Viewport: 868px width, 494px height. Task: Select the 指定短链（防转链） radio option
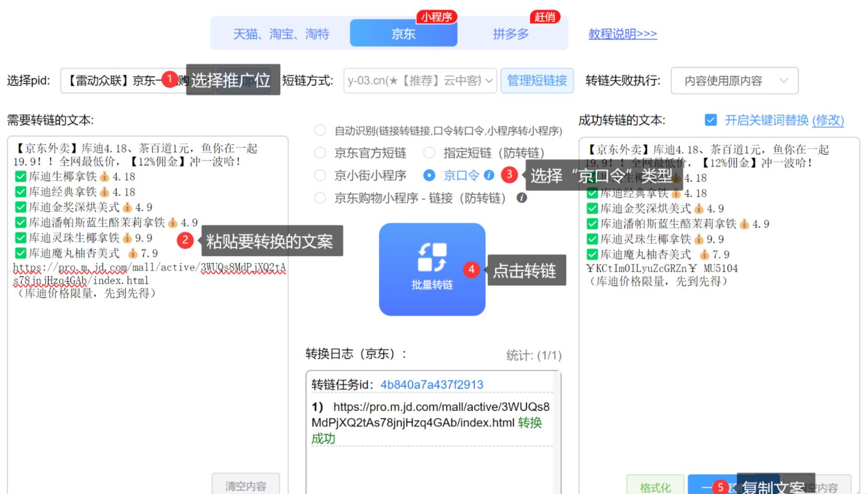429,153
